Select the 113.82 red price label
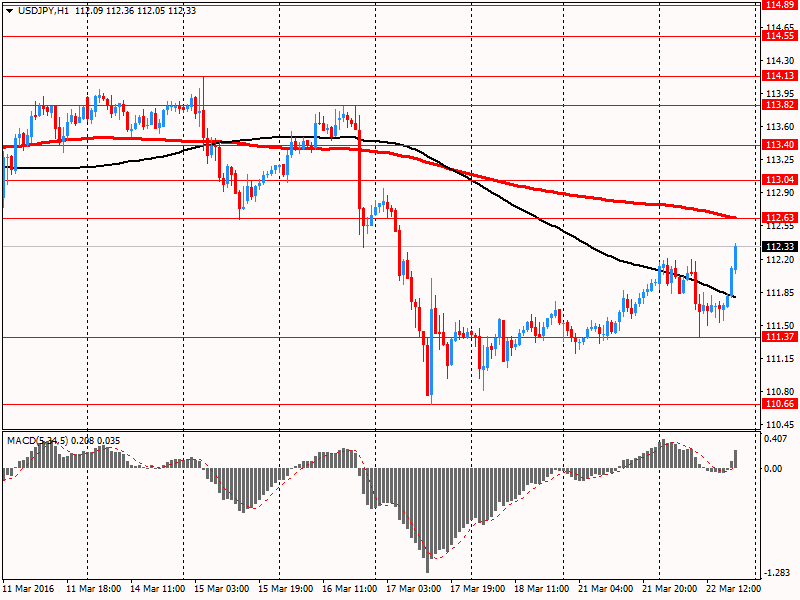The image size is (800, 600). click(x=780, y=105)
